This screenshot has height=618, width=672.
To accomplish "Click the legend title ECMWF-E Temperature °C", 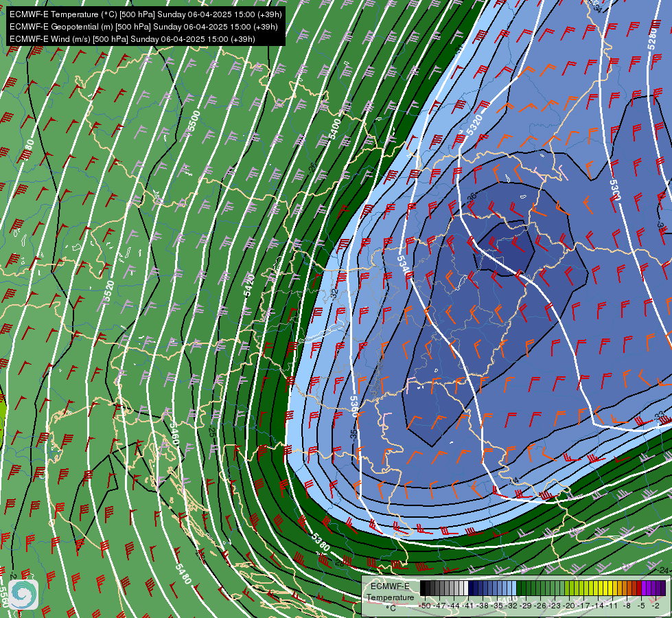I will [x=390, y=597].
